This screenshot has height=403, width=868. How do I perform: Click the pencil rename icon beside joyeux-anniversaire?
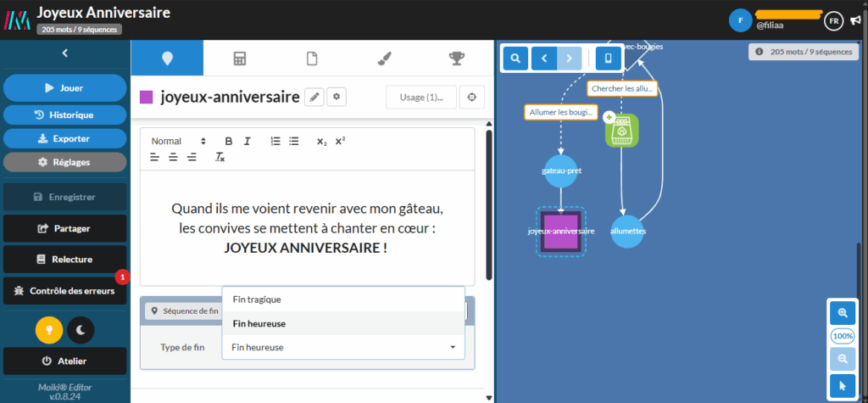click(314, 98)
